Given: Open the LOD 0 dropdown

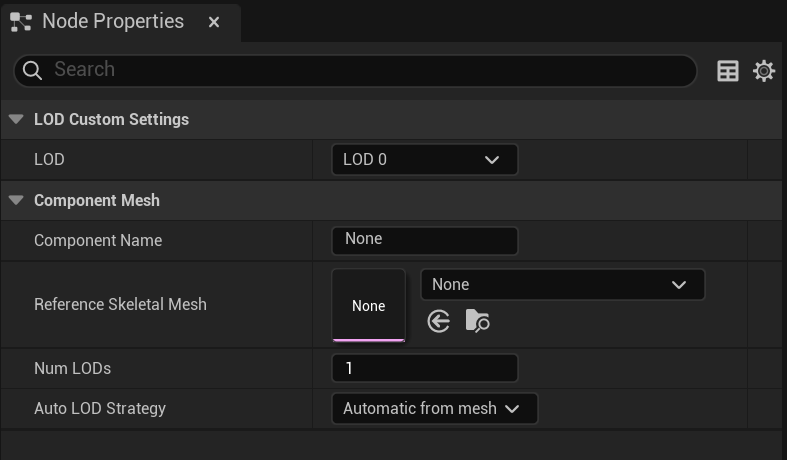Looking at the screenshot, I should 425,160.
